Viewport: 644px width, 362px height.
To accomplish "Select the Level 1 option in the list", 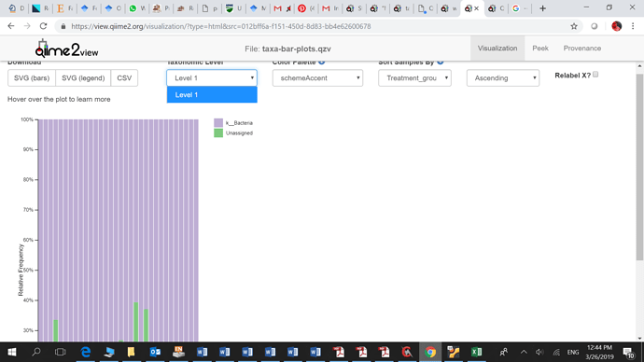I will 212,95.
